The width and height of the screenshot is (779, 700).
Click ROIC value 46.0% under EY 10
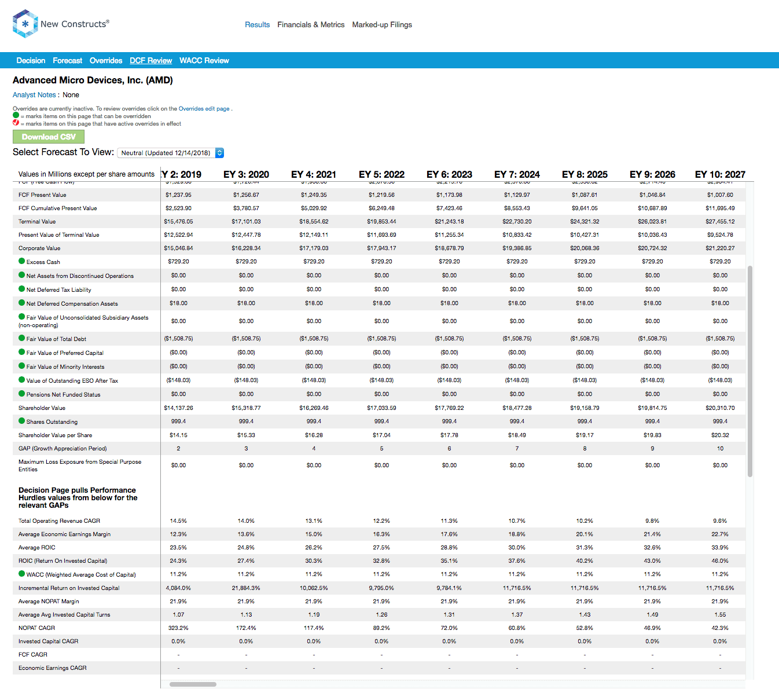720,561
